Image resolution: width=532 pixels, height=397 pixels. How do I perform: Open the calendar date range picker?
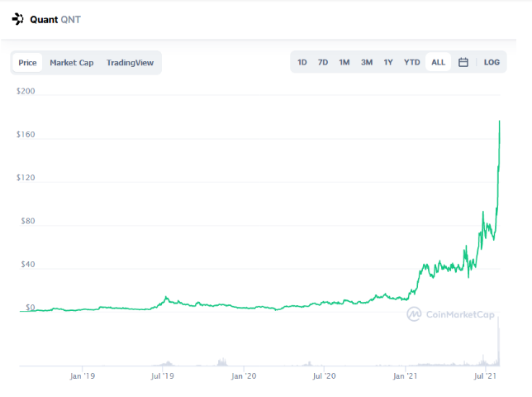(463, 62)
